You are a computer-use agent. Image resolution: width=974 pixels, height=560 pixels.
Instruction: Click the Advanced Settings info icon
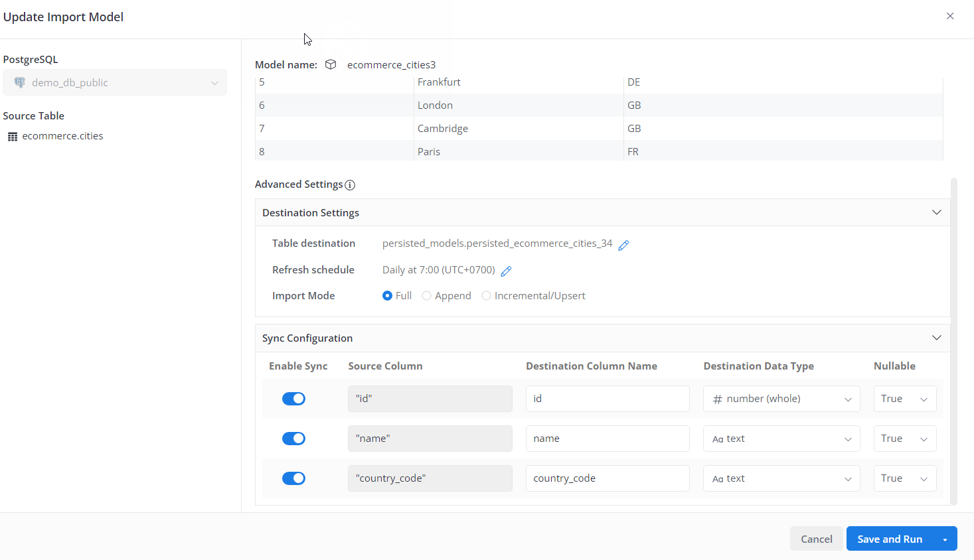350,185
